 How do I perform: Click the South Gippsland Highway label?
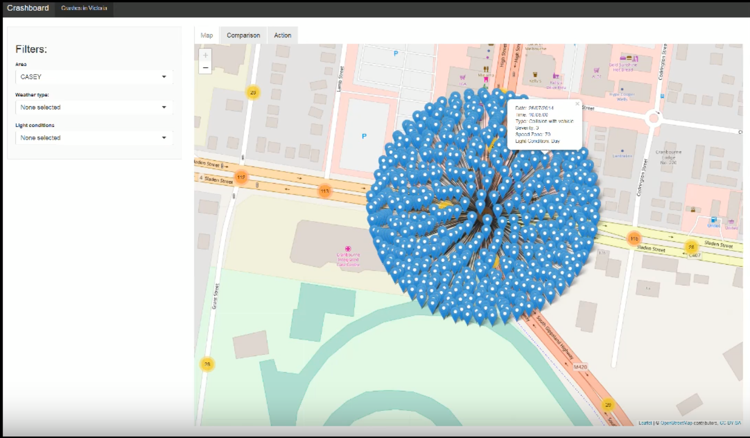click(556, 338)
